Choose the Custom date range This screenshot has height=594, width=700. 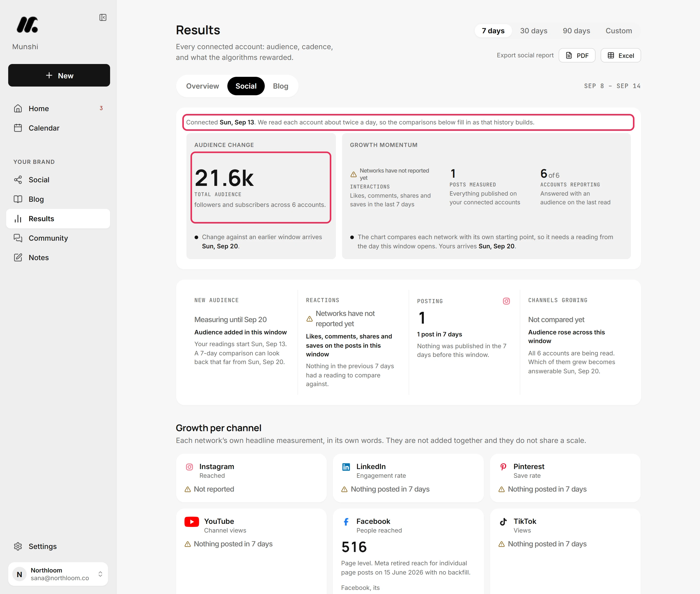click(x=619, y=31)
